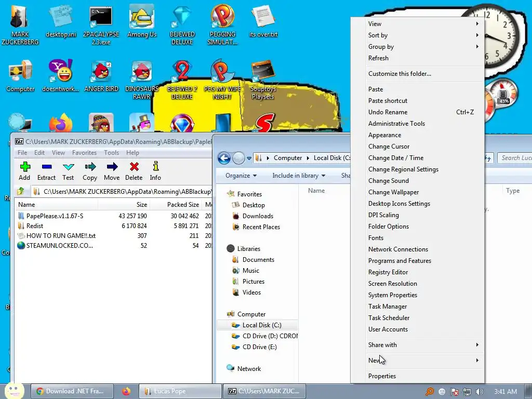The width and height of the screenshot is (532, 399).
Task: Select the PEGGING SIMULAT... desktop icon
Action: click(222, 25)
